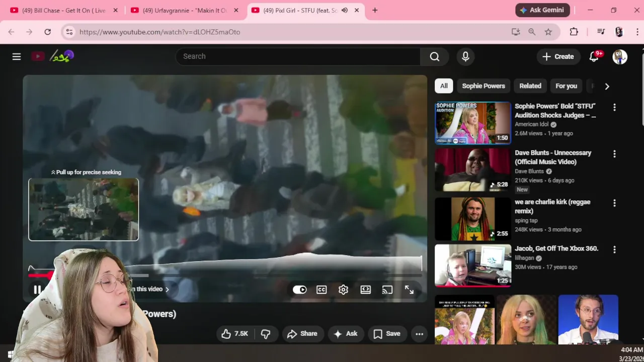Switch to the Bill Chase browser tab

pos(65,10)
